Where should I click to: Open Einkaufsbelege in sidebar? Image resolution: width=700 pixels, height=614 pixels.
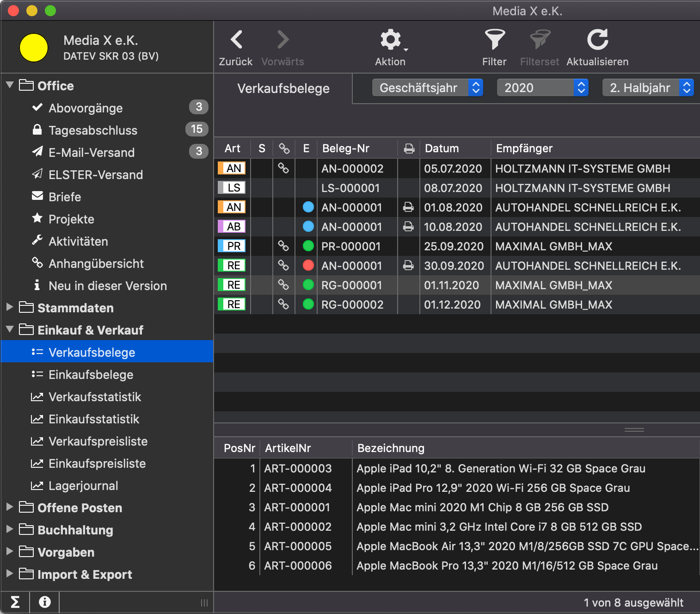[91, 375]
